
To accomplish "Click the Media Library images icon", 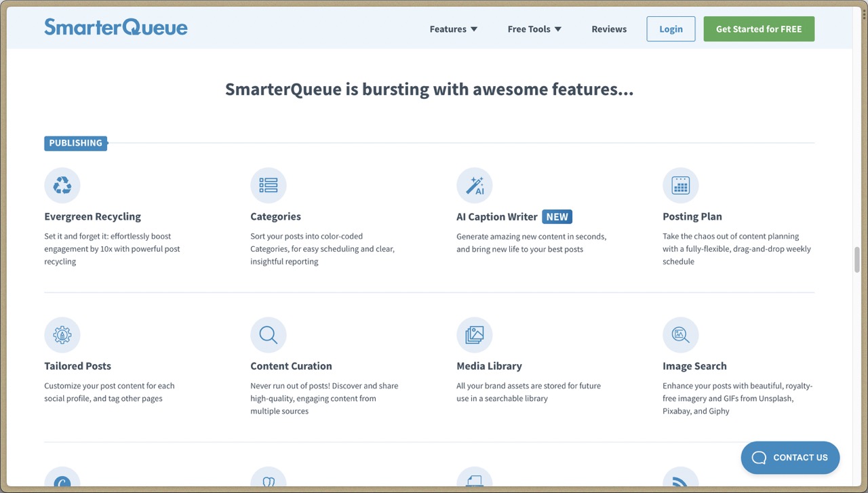I will tap(475, 335).
